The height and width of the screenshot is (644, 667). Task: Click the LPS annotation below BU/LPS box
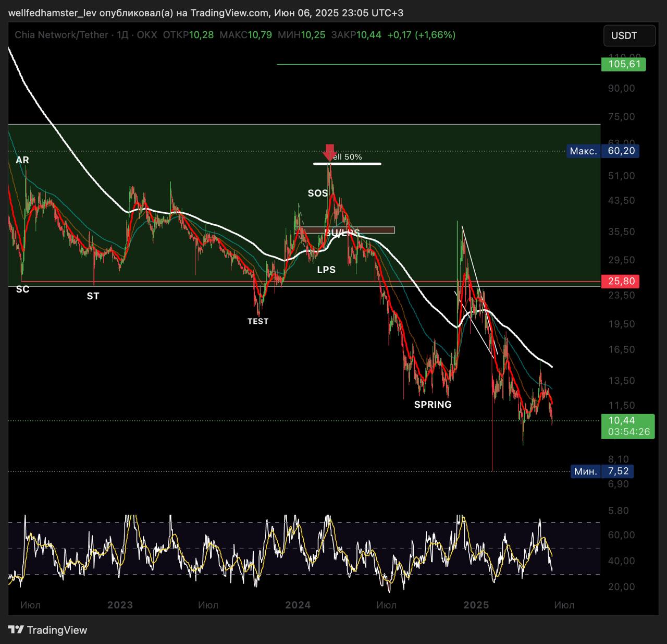[326, 270]
